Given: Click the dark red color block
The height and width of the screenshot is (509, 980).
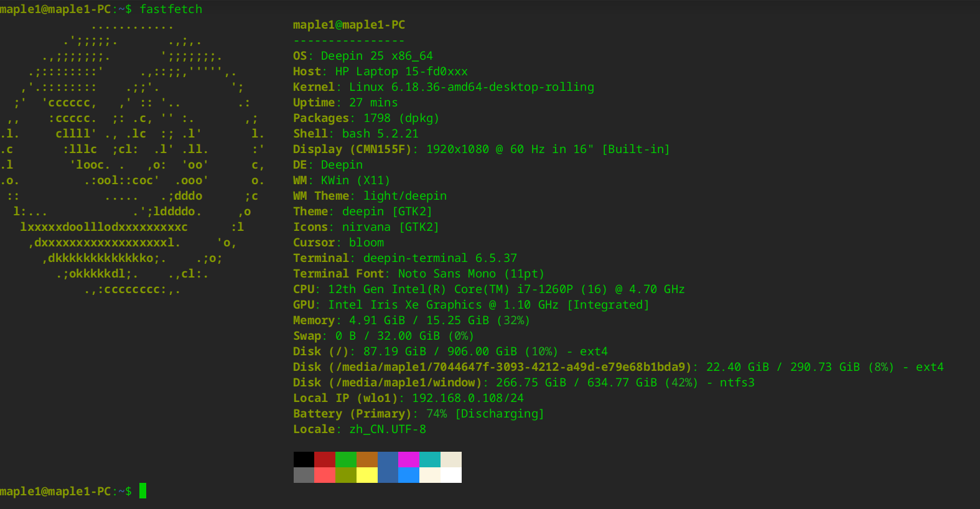Looking at the screenshot, I should pyautogui.click(x=325, y=459).
